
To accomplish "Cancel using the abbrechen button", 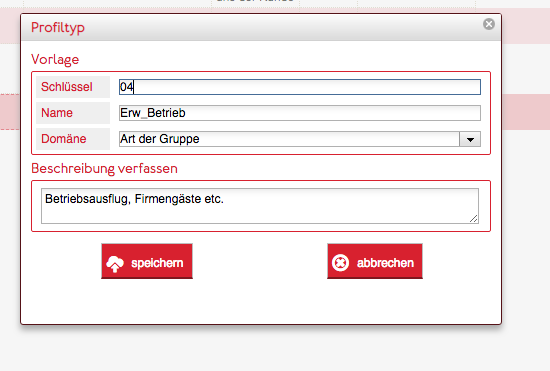I will click(375, 261).
